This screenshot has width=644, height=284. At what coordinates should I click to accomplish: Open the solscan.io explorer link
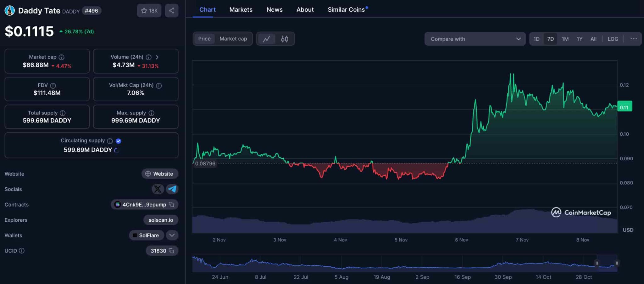point(161,220)
